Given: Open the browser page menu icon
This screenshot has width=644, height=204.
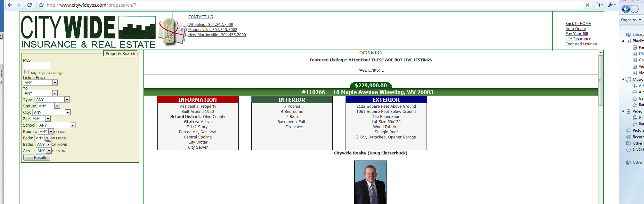Looking at the screenshot, I should 599,5.
